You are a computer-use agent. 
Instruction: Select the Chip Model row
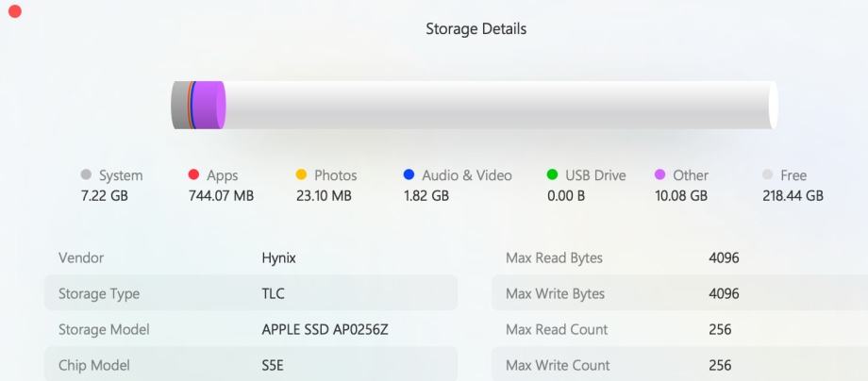[250, 365]
